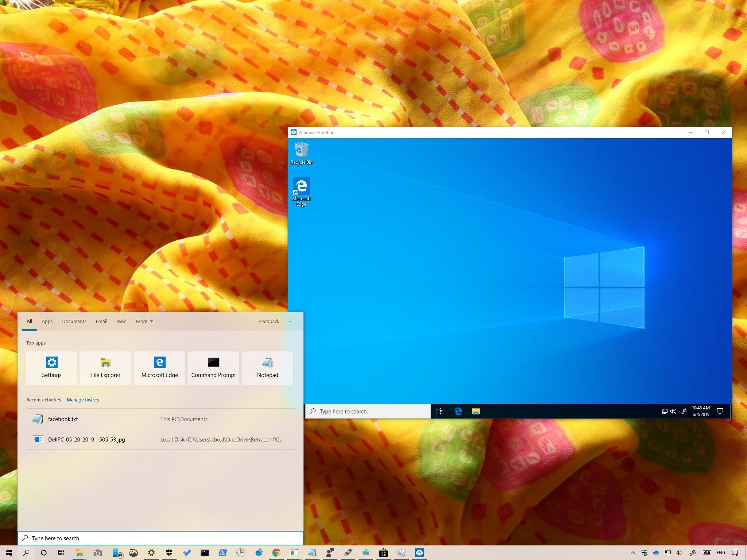Click the Sandbox search box

(368, 411)
